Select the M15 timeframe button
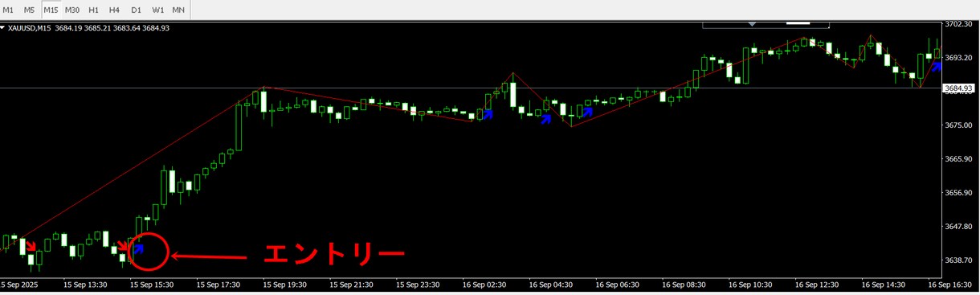 coord(51,10)
